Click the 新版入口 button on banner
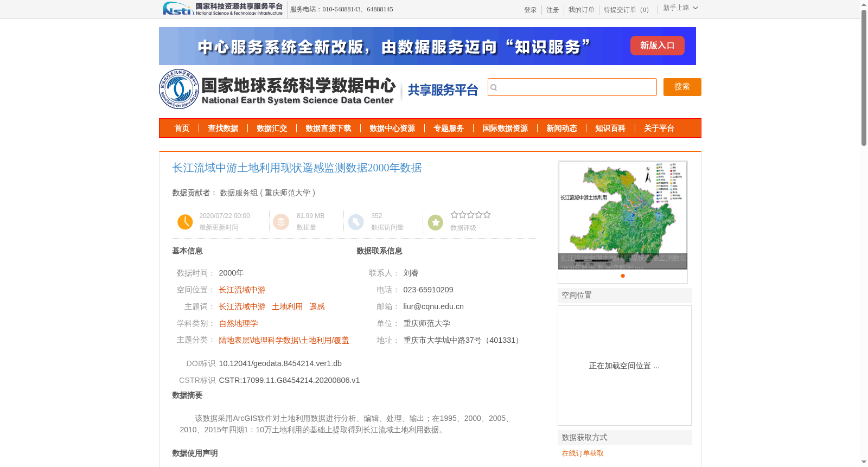The image size is (868, 467). 657,46
